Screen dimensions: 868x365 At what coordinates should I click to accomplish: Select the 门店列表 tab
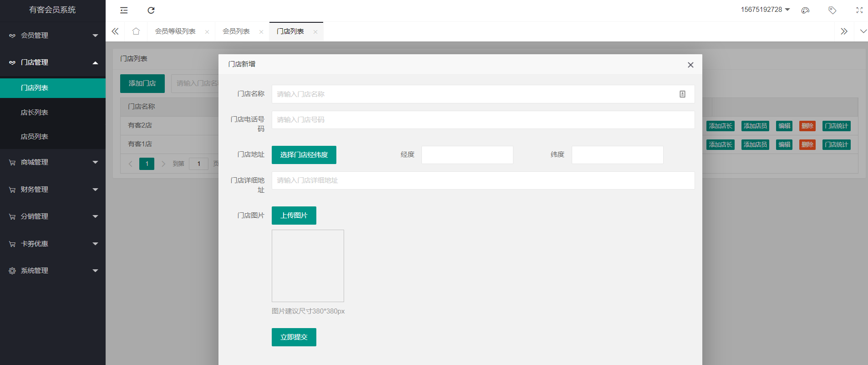[x=290, y=31]
